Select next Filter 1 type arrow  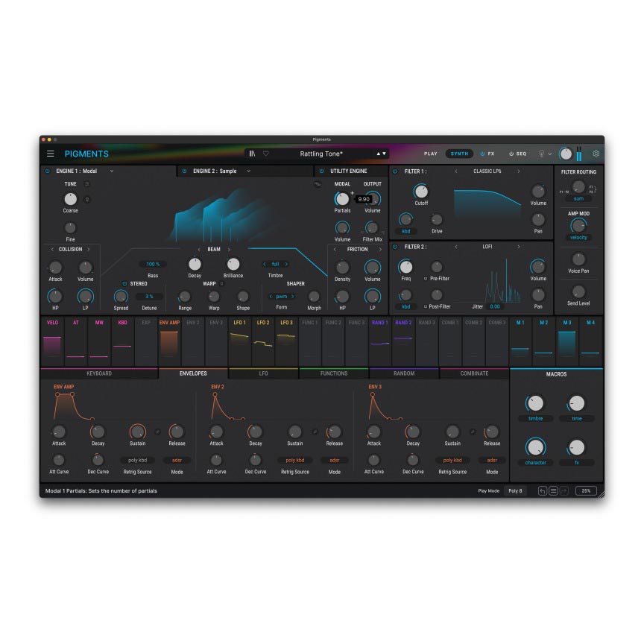[519, 171]
